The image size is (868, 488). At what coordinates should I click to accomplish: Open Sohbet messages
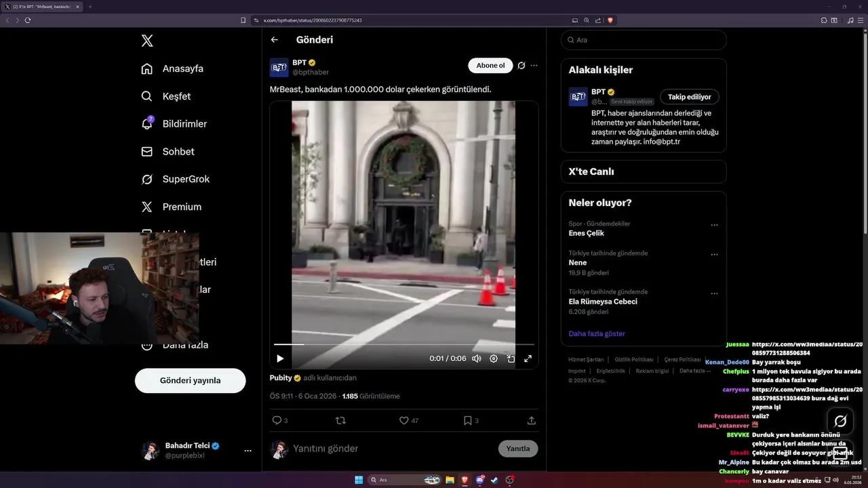coord(167,152)
